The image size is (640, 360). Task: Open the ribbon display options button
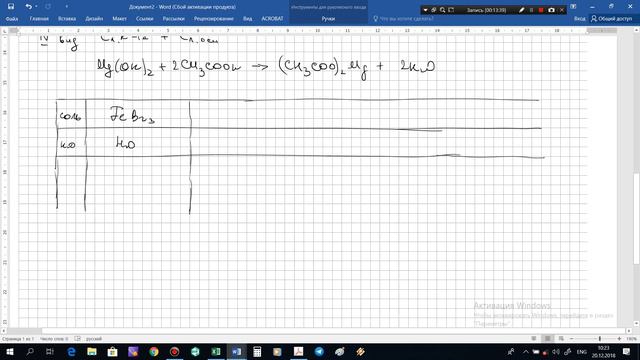pos(573,7)
